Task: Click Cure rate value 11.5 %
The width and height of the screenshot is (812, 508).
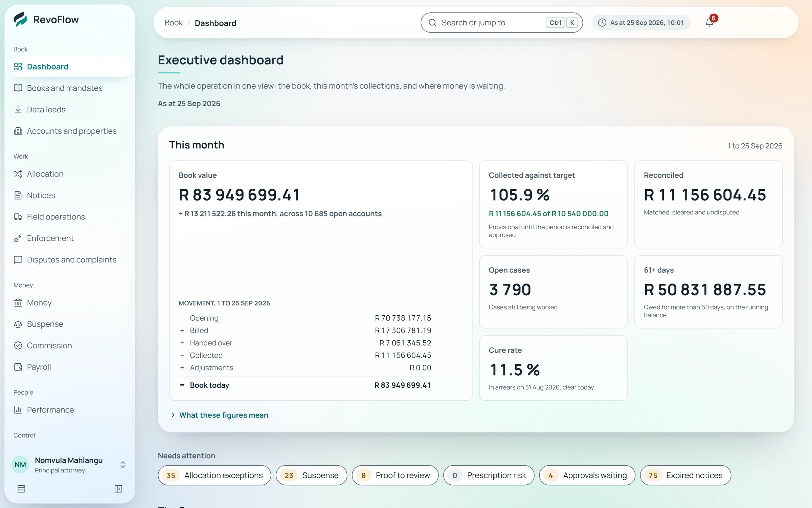Action: pyautogui.click(x=515, y=369)
